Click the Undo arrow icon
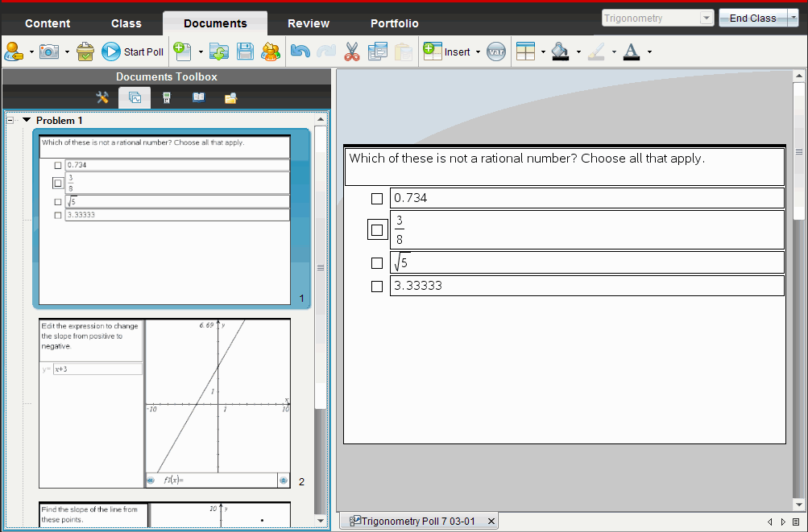 (300, 52)
